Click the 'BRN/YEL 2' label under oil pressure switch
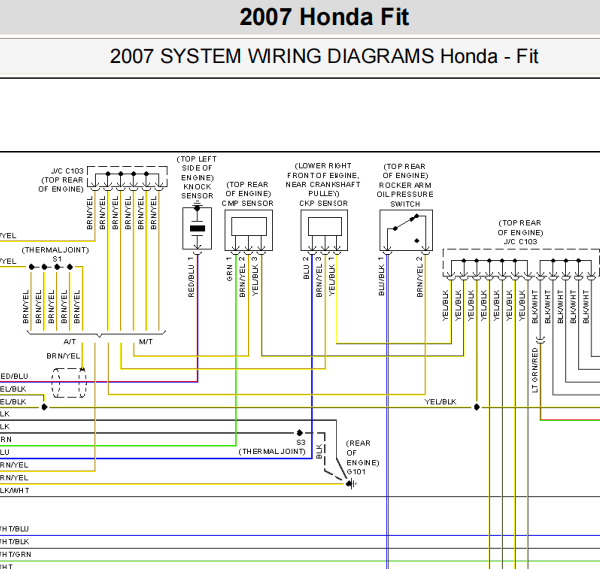 pos(420,277)
